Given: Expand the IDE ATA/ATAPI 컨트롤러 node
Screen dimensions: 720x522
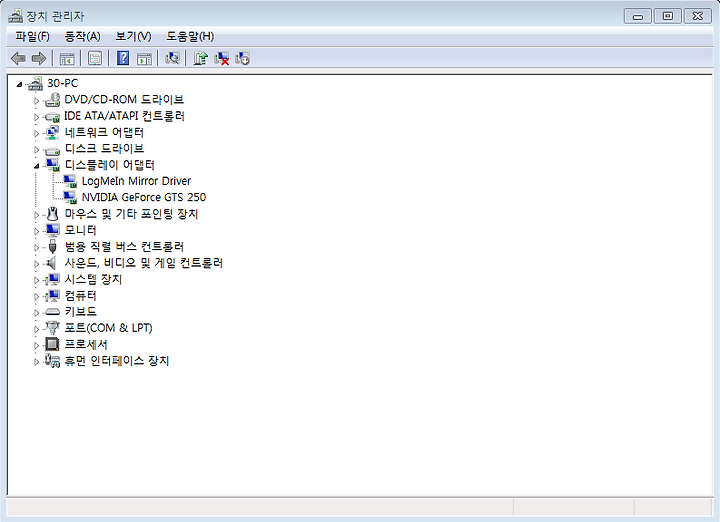Looking at the screenshot, I should click(x=37, y=117).
